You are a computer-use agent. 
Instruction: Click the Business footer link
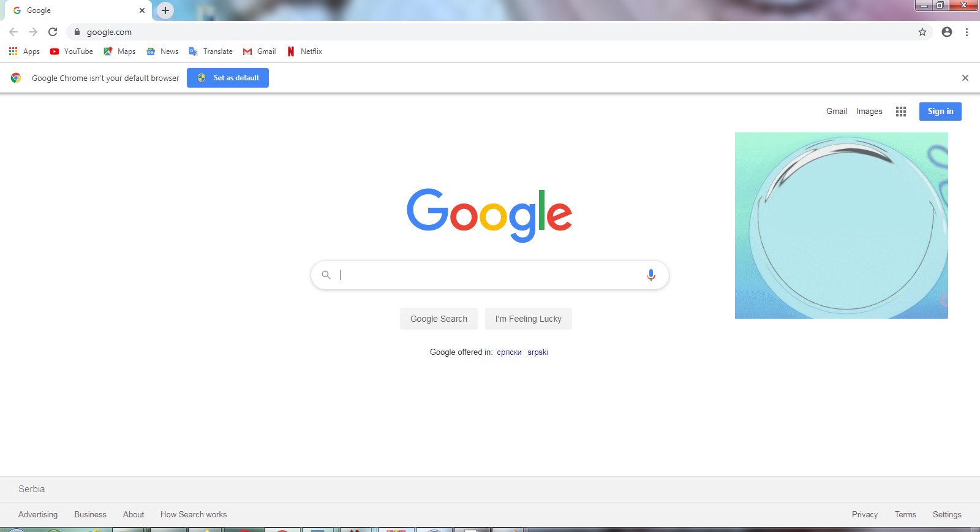point(90,514)
